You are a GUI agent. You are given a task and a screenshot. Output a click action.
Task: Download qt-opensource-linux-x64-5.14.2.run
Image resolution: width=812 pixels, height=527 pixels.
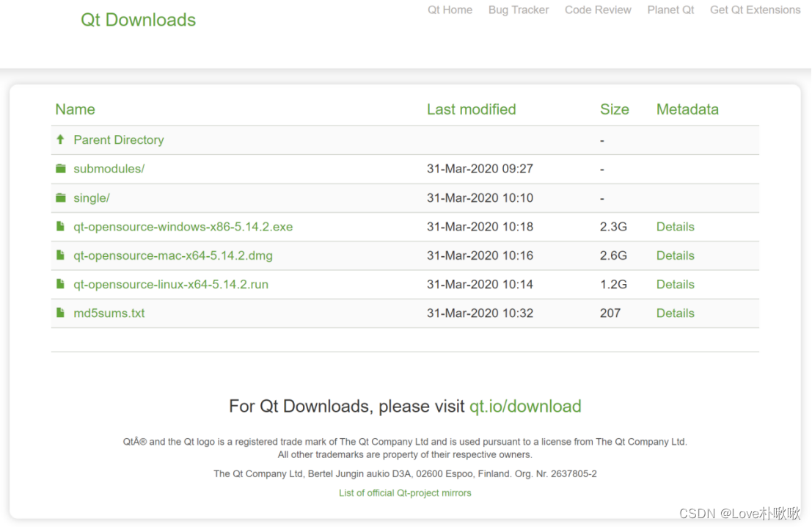[171, 285]
